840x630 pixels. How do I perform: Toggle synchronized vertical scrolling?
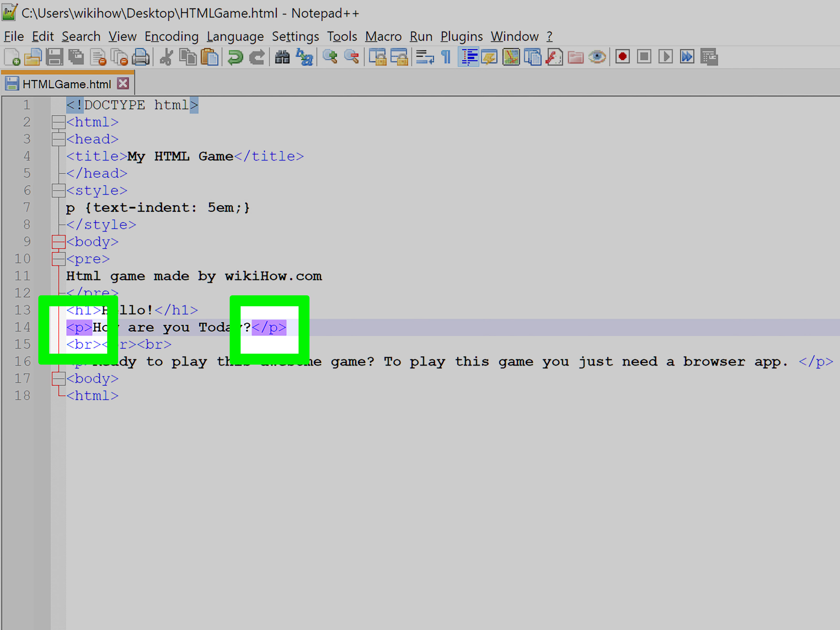[377, 57]
